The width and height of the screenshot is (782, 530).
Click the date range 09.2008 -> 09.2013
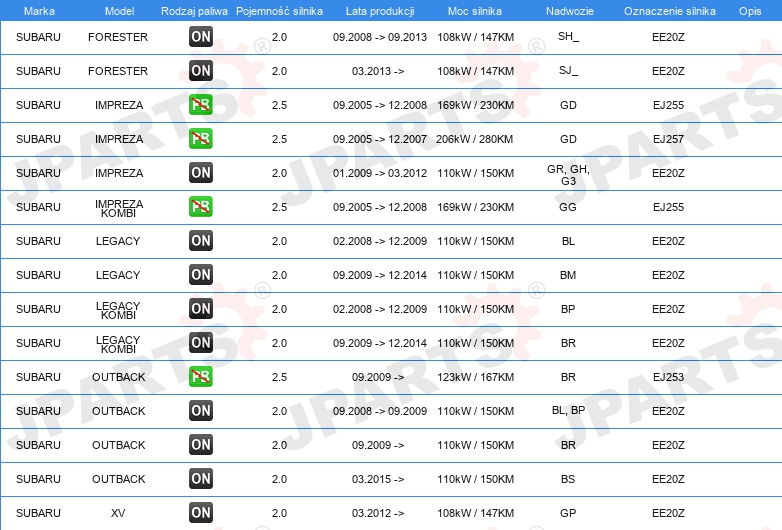(380, 37)
